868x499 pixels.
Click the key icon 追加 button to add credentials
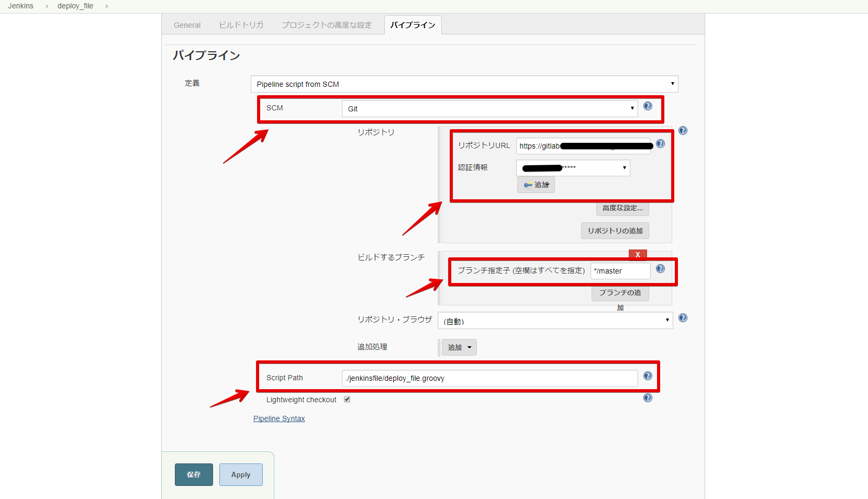[536, 184]
